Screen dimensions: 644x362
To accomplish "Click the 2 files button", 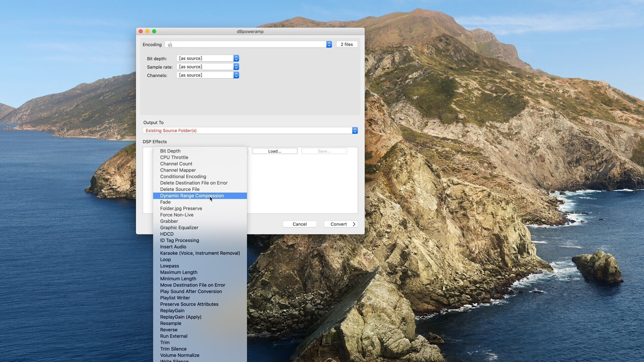I will coord(347,44).
